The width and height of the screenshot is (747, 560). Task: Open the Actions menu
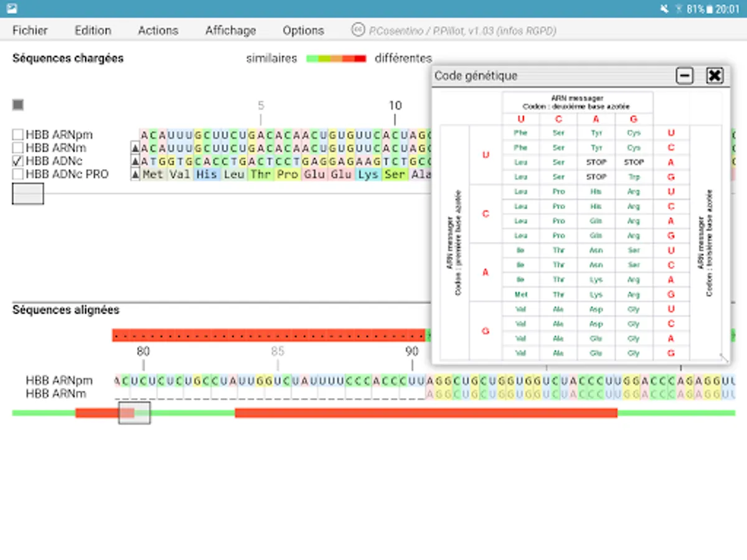click(x=158, y=30)
